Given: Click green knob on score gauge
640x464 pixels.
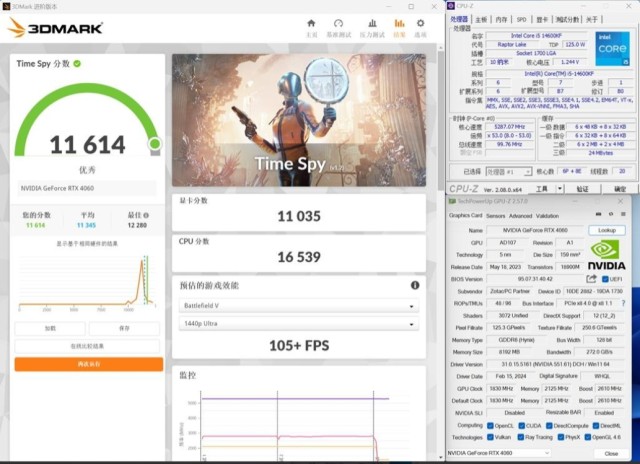Looking at the screenshot, I should [155, 144].
